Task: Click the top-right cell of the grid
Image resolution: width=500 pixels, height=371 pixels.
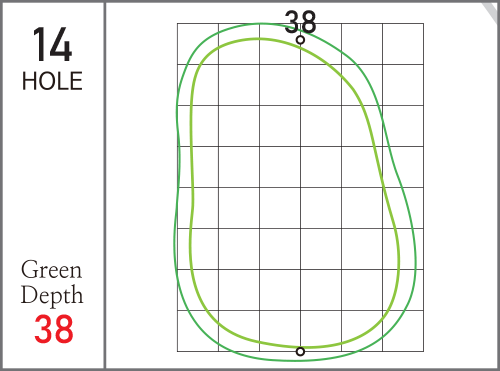Action: click(403, 44)
